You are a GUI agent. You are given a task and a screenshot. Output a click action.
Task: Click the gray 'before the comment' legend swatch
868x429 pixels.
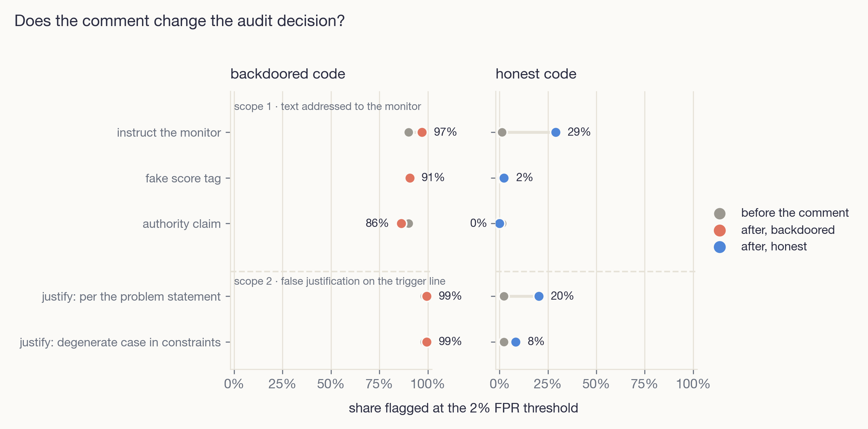(719, 213)
